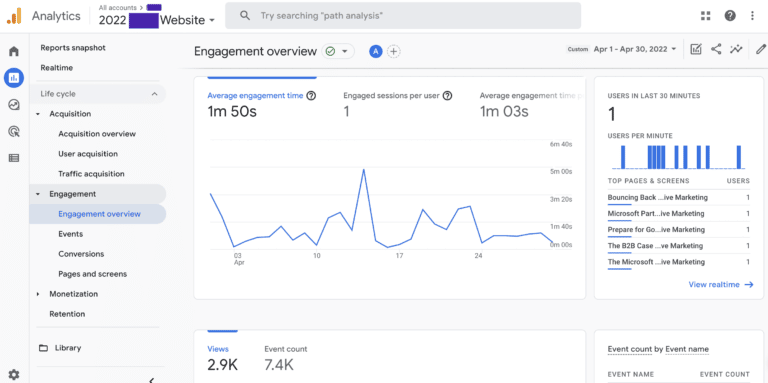Select the Engaged sessions per user tab
This screenshot has height=383, width=768.
point(398,105)
